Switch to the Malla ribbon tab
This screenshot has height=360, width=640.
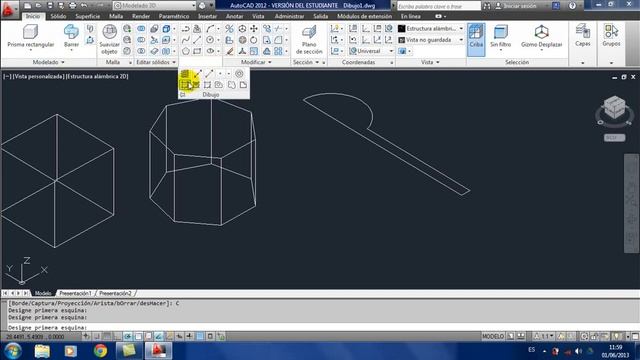116,16
